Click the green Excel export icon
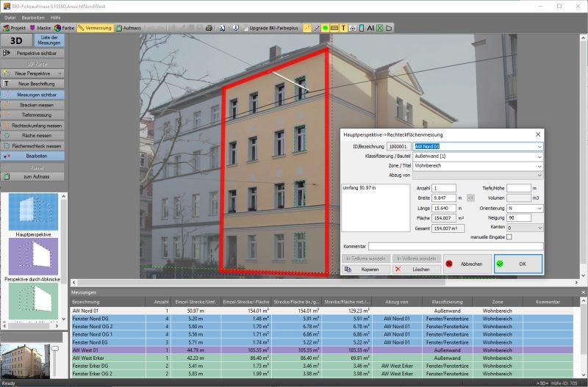Image resolution: width=588 pixels, height=387 pixels. 379,27
